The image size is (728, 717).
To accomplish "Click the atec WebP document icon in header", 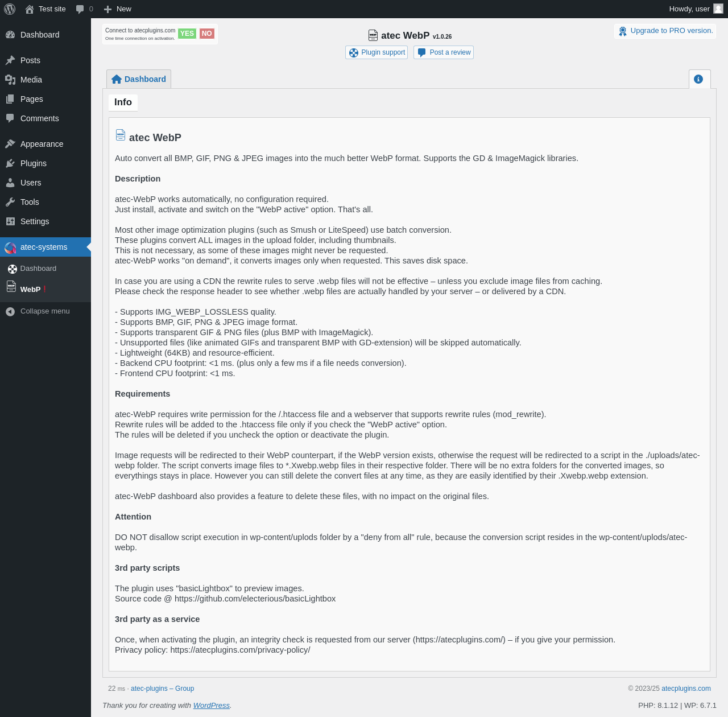I will (x=373, y=35).
